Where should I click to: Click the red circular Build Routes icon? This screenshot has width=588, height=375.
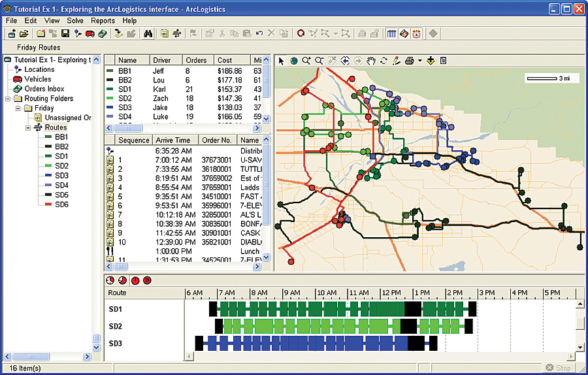[x=301, y=34]
